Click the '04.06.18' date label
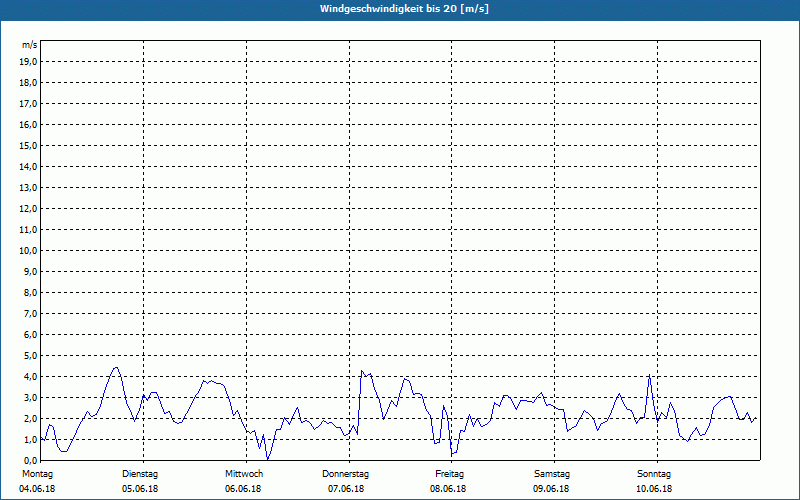This screenshot has width=800, height=500. click(37, 489)
